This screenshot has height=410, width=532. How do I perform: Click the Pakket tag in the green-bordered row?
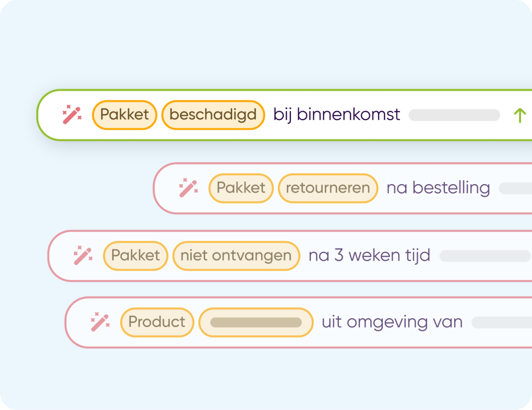[x=125, y=115]
